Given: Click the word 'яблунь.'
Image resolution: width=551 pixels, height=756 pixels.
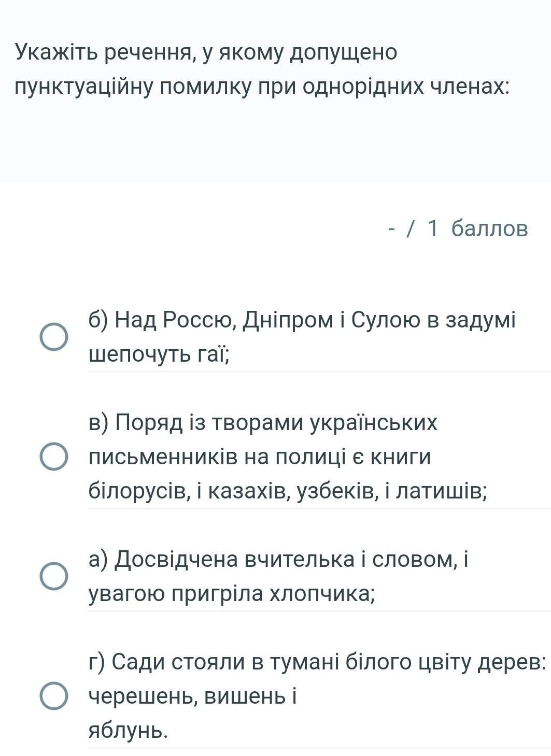Looking at the screenshot, I should point(129,730).
